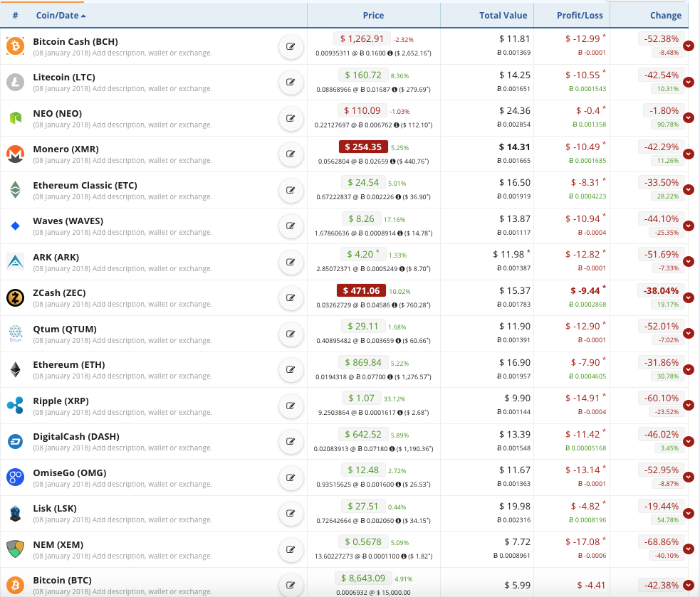The width and height of the screenshot is (700, 597).
Task: Edit the Lisk (LSK) entry
Action: 291,513
